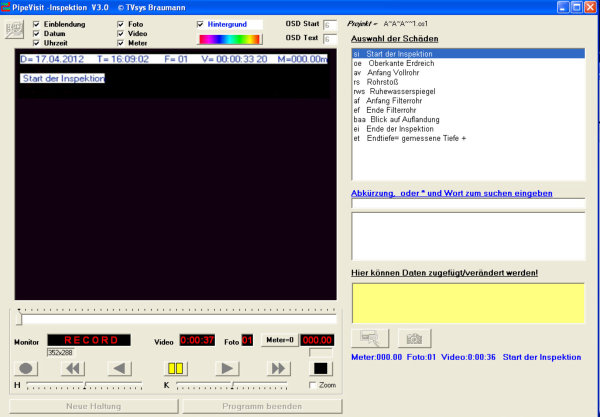600x417 pixels.
Task: Toggle the Einblendung checkbox
Action: (37, 23)
